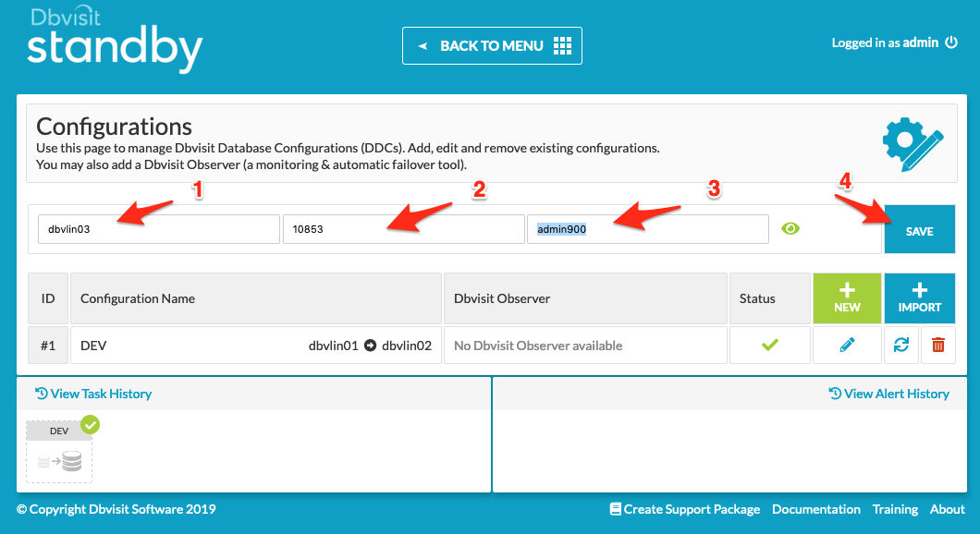The image size is (980, 534).
Task: Click the "#1" ID cell
Action: coord(48,345)
